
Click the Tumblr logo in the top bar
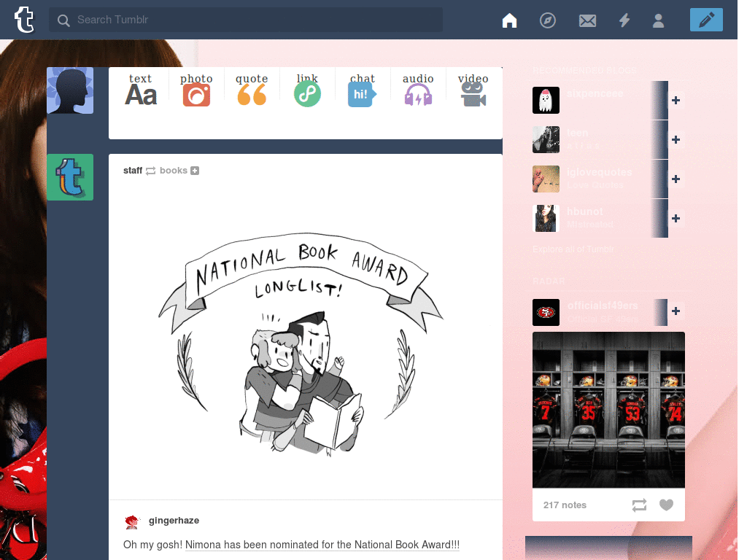click(24, 20)
